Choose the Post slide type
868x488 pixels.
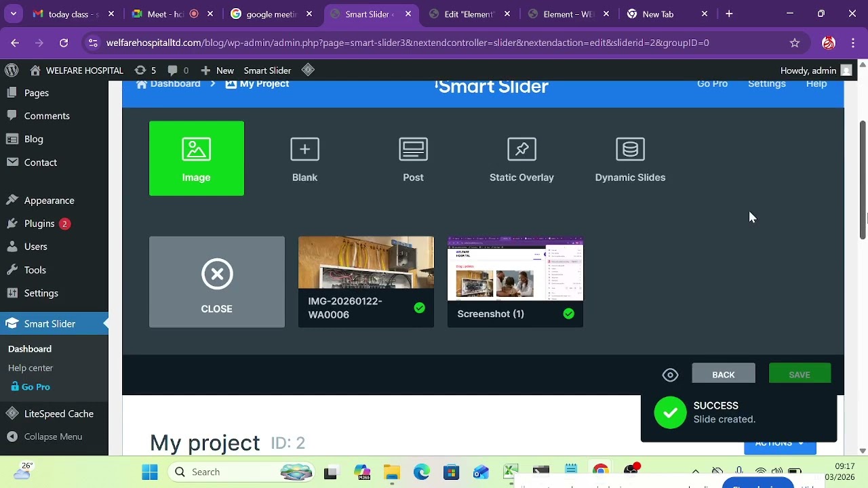click(413, 159)
